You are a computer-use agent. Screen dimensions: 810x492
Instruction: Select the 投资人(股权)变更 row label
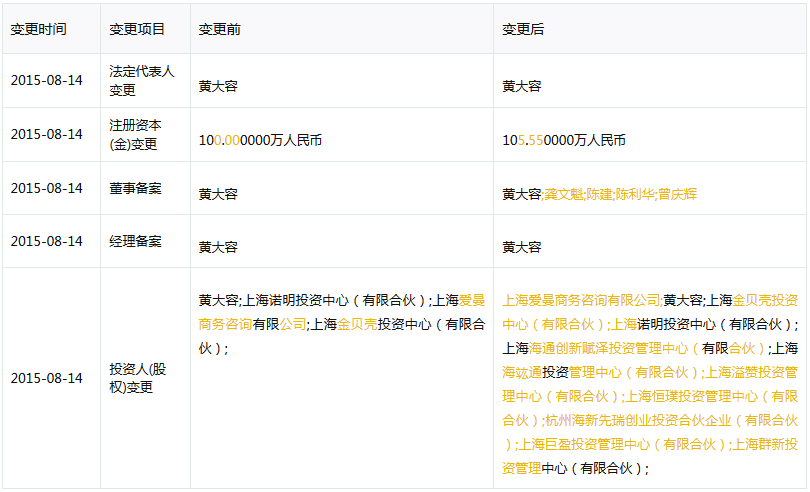[x=137, y=378]
